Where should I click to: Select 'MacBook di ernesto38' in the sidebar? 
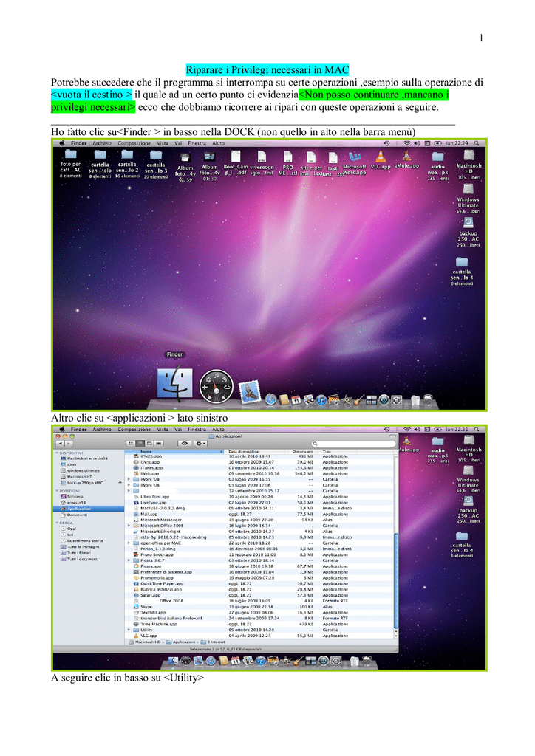[84, 458]
